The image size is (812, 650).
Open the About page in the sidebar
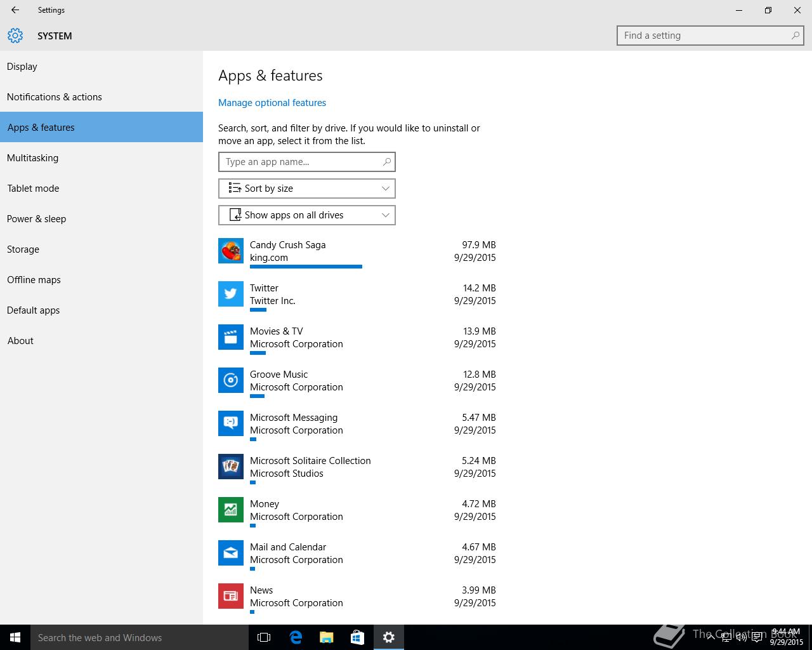pyautogui.click(x=101, y=340)
